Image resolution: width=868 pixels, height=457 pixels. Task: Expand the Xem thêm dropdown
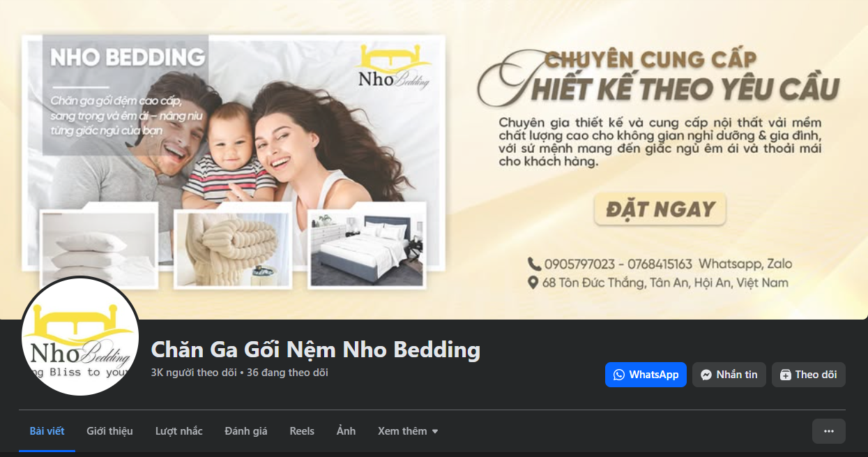tap(408, 431)
